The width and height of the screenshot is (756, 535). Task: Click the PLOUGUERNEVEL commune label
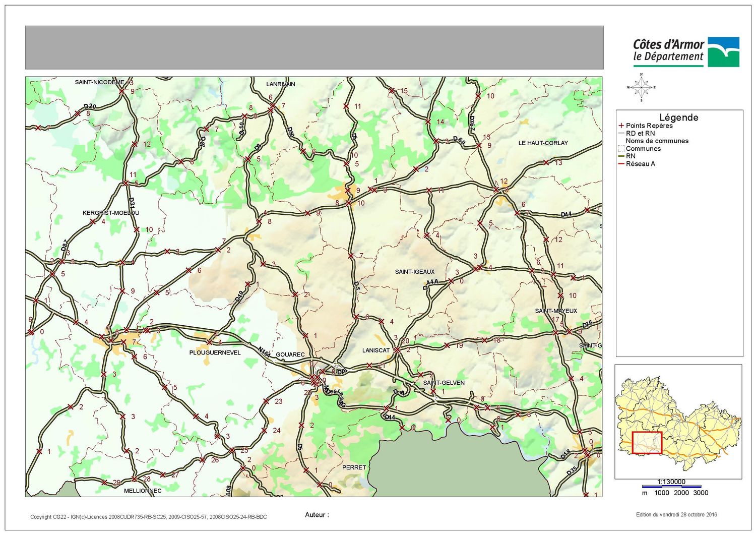tap(215, 352)
